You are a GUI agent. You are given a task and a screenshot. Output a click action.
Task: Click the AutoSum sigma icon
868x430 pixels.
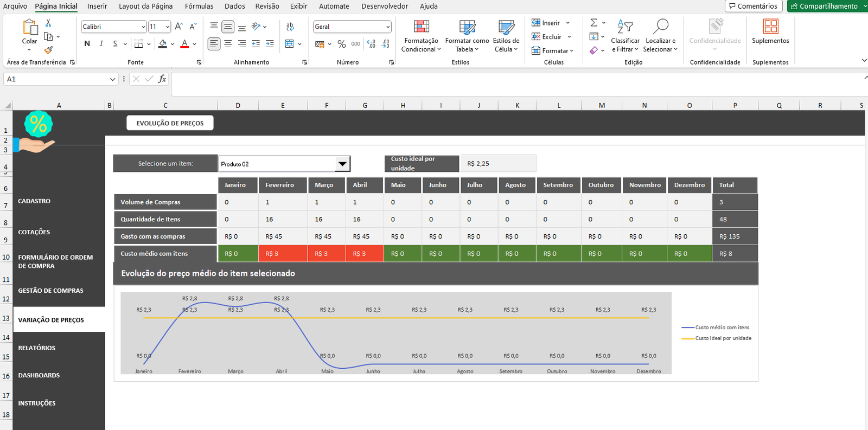(x=594, y=23)
